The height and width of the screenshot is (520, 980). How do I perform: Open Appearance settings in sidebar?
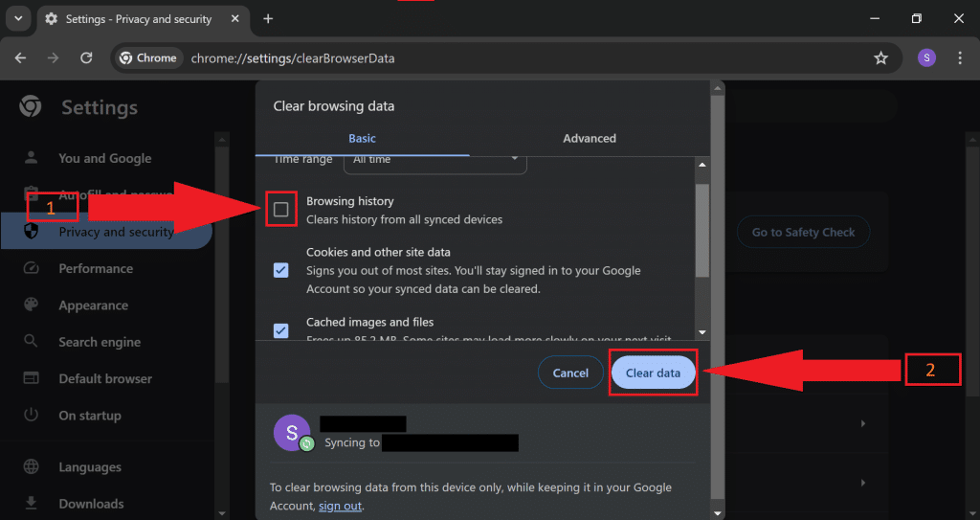pos(93,305)
